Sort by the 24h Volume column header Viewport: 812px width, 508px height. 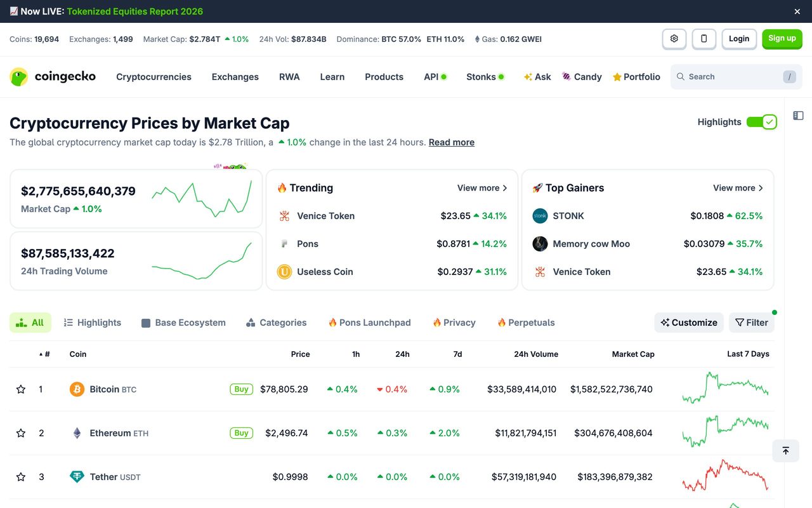(536, 354)
